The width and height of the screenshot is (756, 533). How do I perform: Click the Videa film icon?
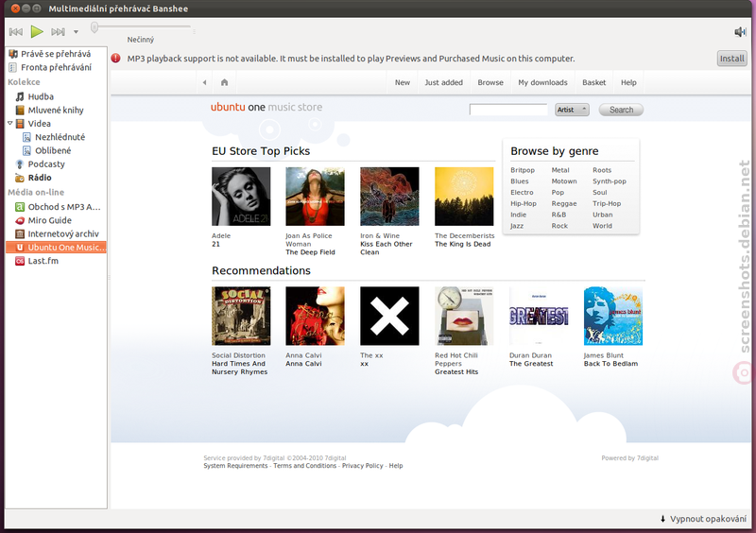20,124
